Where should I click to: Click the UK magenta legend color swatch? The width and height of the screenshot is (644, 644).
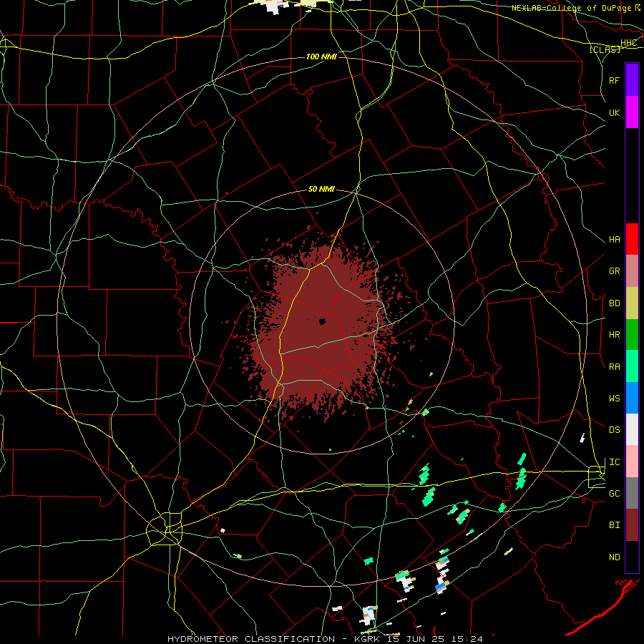pos(632,112)
